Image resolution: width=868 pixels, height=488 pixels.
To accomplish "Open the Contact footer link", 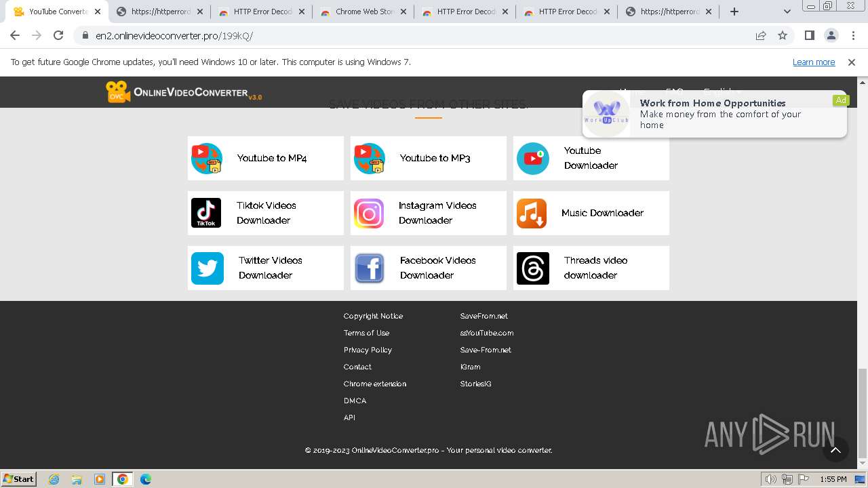I will click(x=357, y=367).
